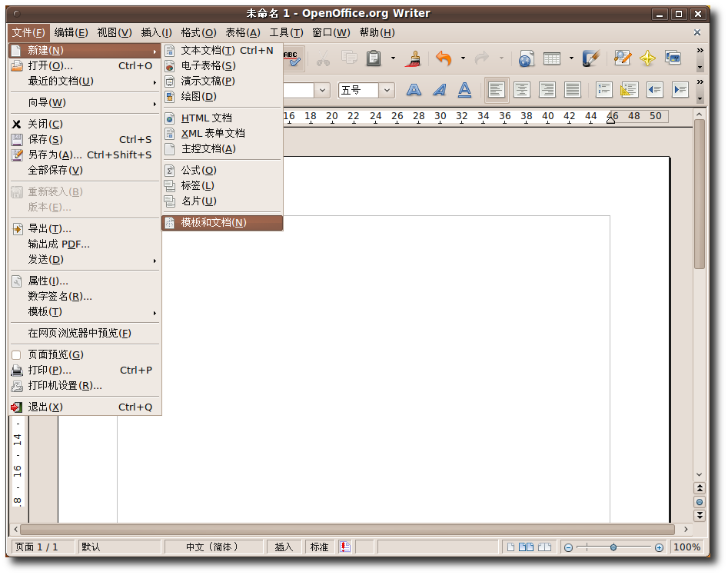Click the AutoSpellcheck ABC toolbar icon

coord(293,58)
